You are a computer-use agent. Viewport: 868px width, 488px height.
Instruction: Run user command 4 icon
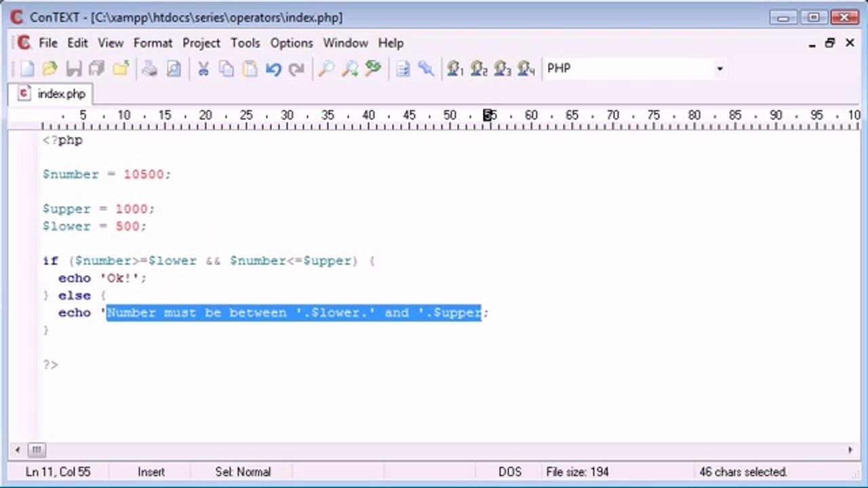(526, 68)
